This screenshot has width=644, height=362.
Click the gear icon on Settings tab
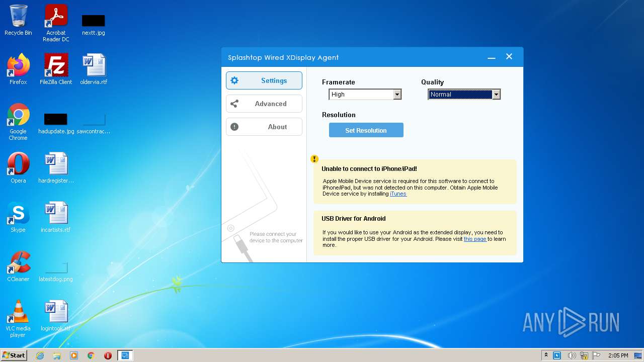234,80
